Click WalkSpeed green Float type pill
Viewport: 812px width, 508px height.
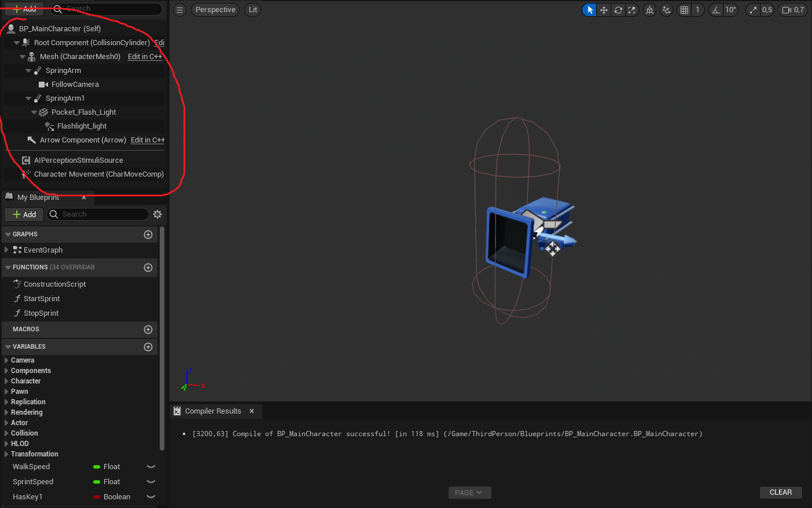point(97,467)
